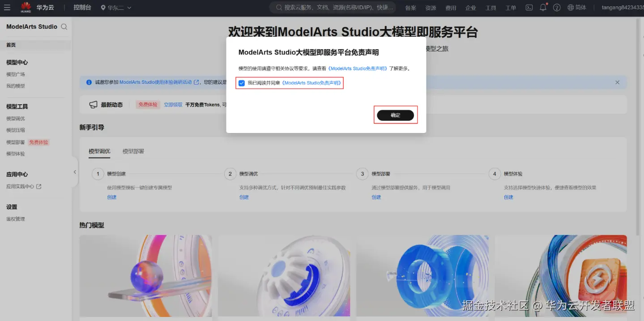Open the tangang account menu
This screenshot has height=321, width=644.
[x=623, y=8]
